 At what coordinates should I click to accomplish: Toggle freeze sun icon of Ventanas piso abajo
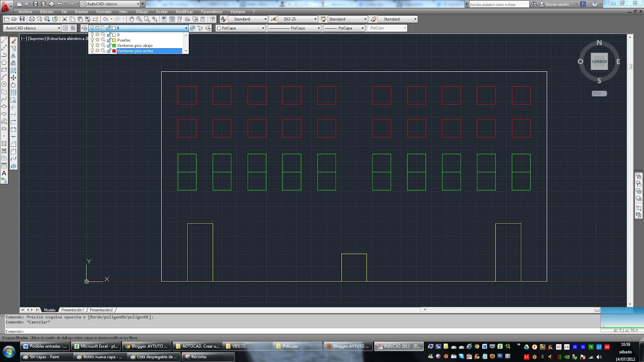coord(97,45)
